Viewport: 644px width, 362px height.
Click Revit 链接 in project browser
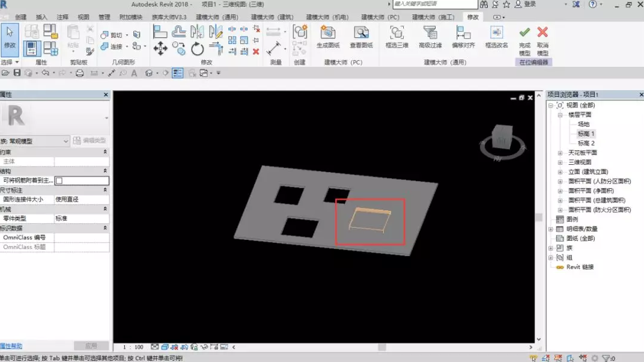(x=580, y=267)
